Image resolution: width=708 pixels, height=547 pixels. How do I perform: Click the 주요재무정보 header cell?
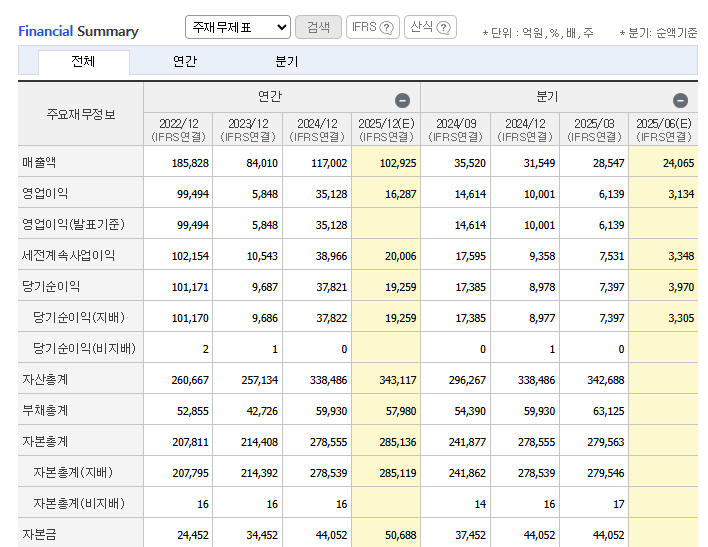[81, 114]
